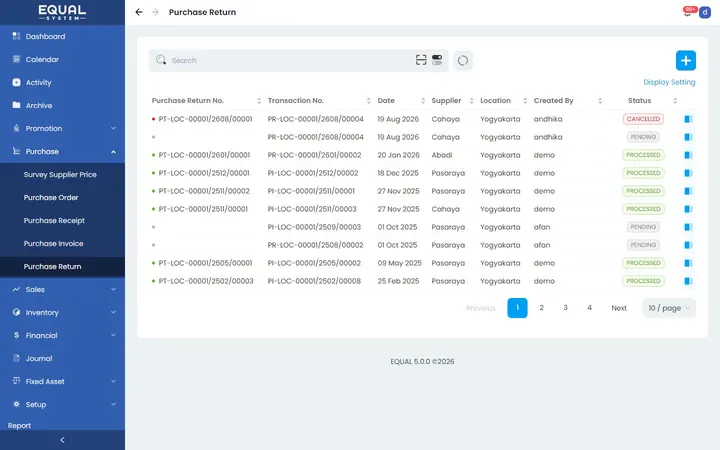The width and height of the screenshot is (720, 450).
Task: Open the notification bell with 99+ badge
Action: (687, 12)
